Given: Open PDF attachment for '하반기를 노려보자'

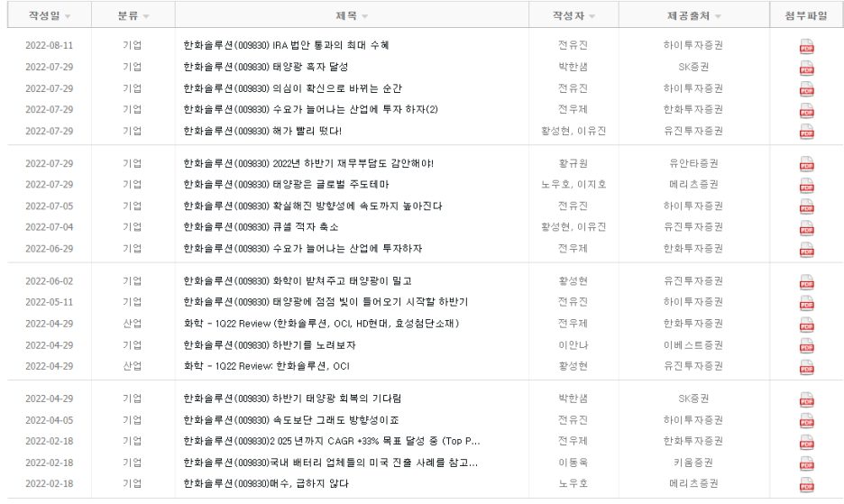Looking at the screenshot, I should click(806, 345).
